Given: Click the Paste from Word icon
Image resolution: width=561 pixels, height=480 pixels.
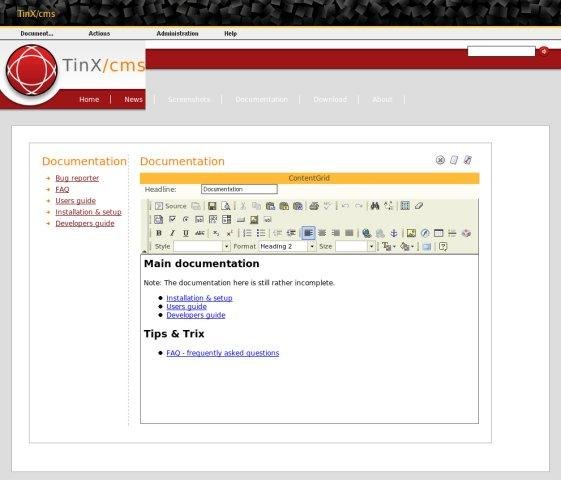Looking at the screenshot, I should tap(298, 206).
